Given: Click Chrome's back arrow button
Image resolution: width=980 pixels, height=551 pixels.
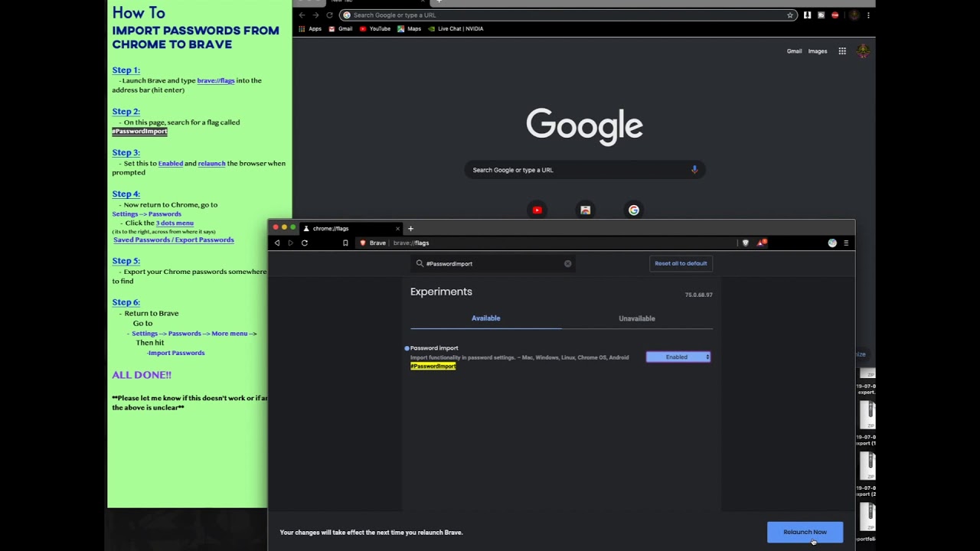Looking at the screenshot, I should pyautogui.click(x=302, y=15).
